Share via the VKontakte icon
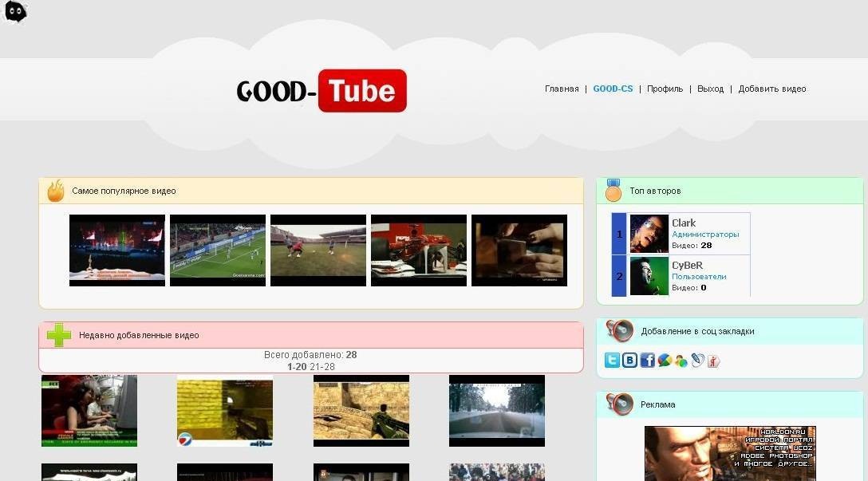 click(x=629, y=361)
